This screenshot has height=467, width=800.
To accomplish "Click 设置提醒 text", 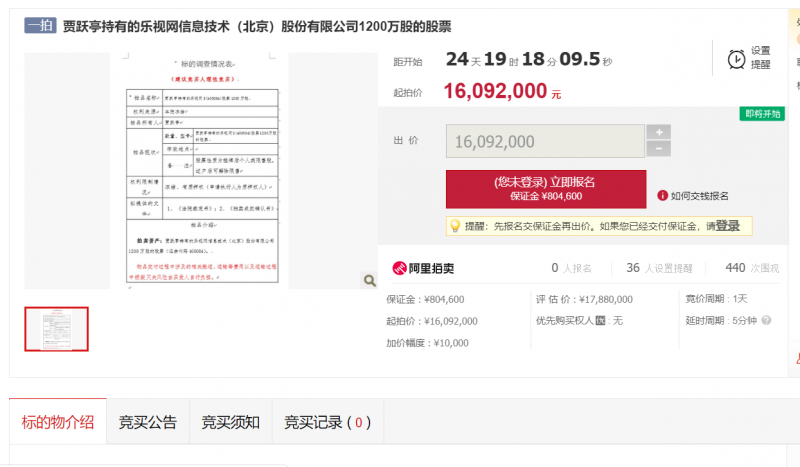I will [760, 57].
